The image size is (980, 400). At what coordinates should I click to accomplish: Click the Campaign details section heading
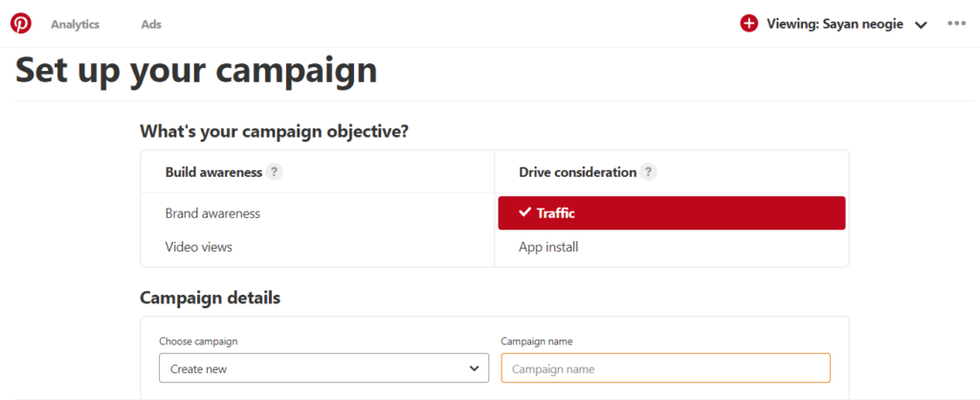[210, 299]
